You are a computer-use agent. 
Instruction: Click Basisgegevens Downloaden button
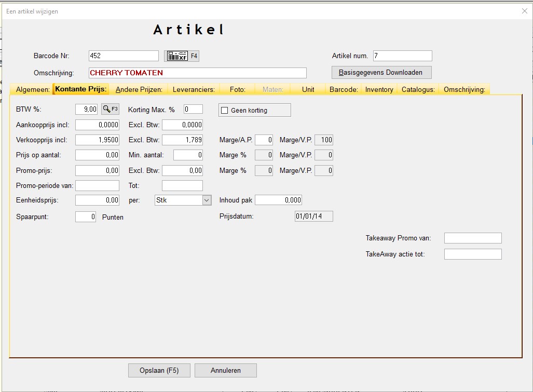[381, 72]
